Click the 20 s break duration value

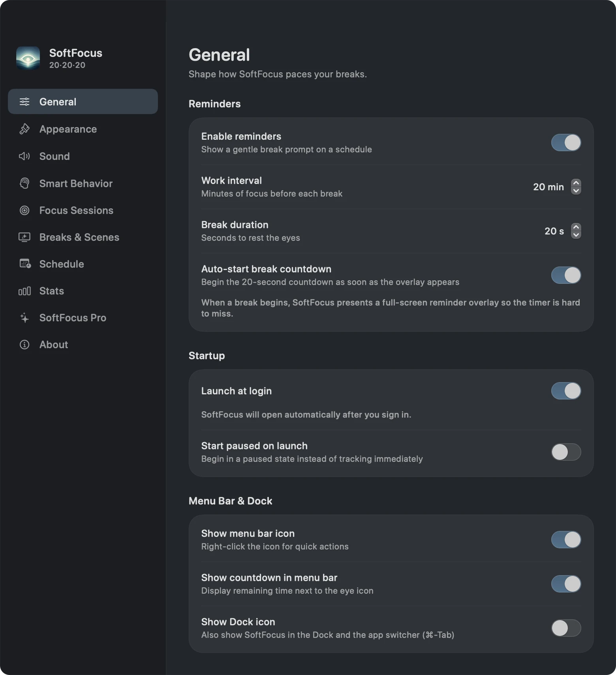tap(554, 231)
